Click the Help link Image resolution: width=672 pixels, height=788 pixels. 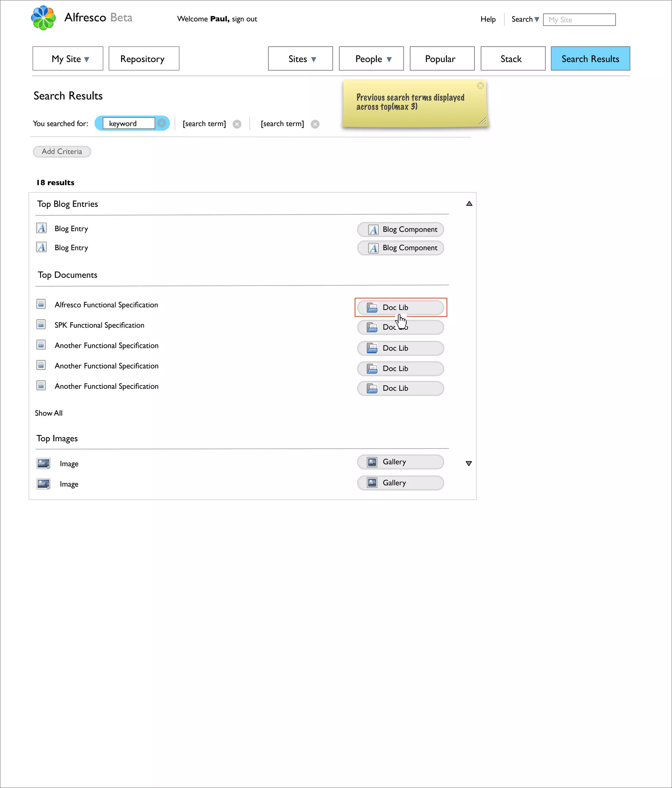pos(488,19)
